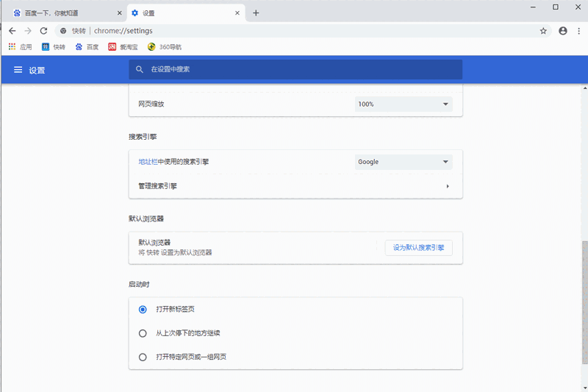
Task: Click the 将 快转 设置为默认浏览器 description
Action: point(175,252)
